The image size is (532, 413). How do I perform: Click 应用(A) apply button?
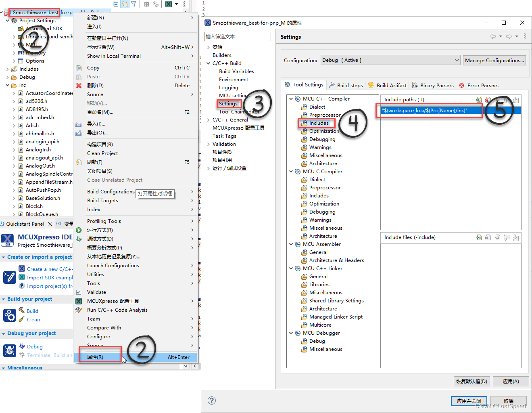[511, 381]
